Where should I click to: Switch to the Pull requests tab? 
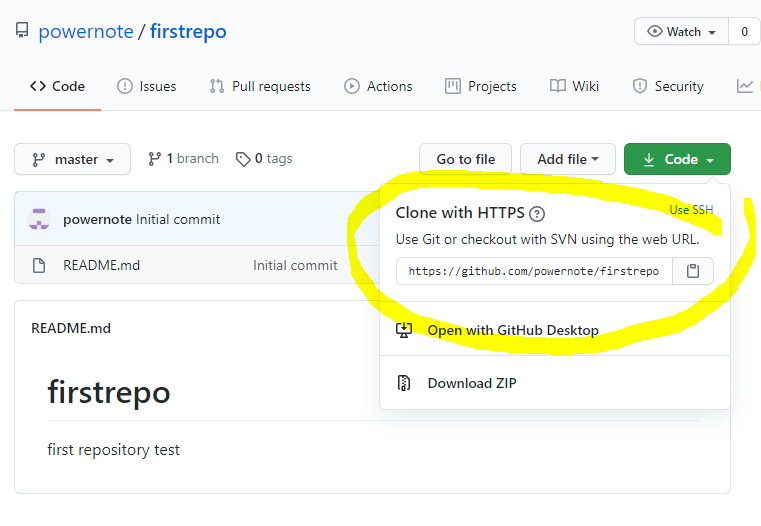(260, 86)
